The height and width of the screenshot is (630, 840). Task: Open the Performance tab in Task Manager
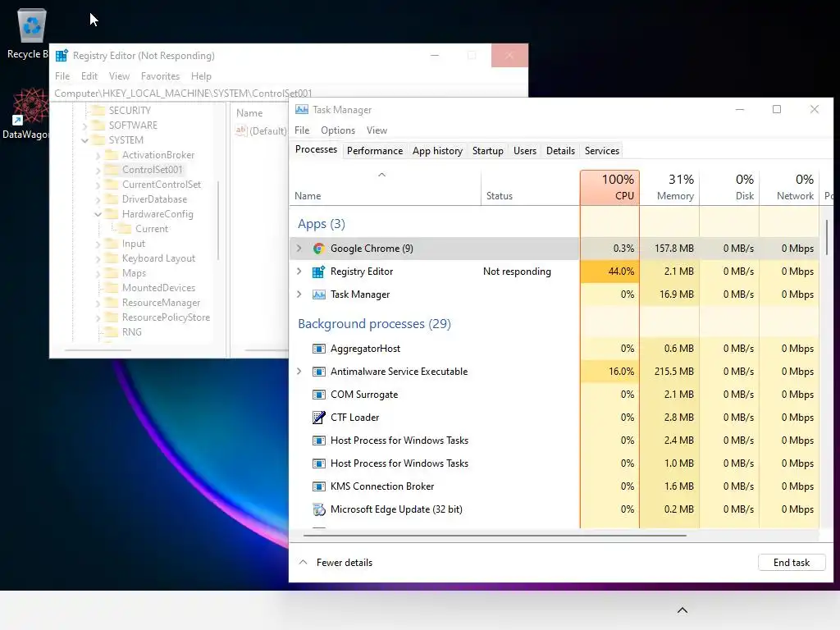tap(374, 151)
